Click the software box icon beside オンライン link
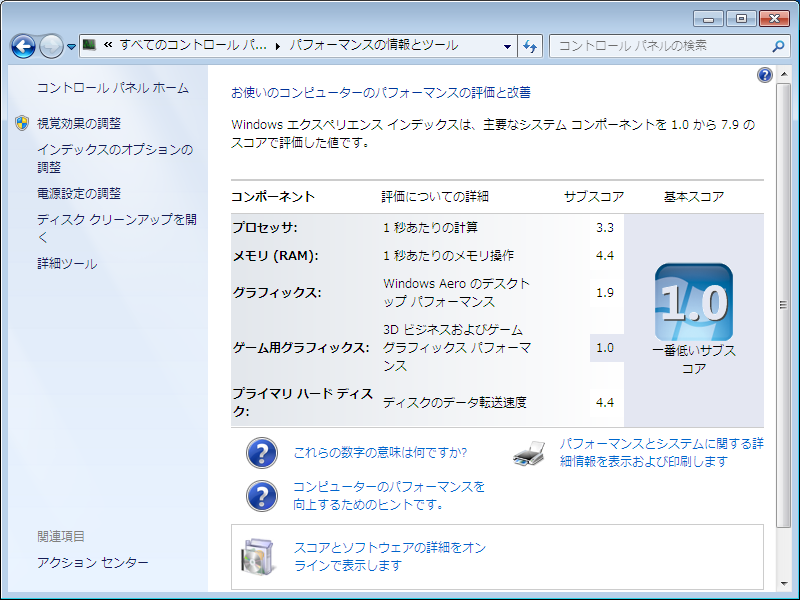 pos(257,557)
